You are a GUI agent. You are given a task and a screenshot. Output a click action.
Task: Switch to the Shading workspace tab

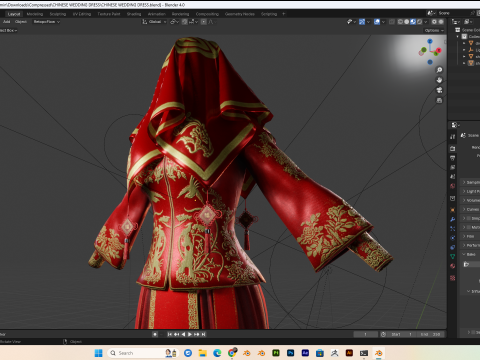(x=134, y=14)
